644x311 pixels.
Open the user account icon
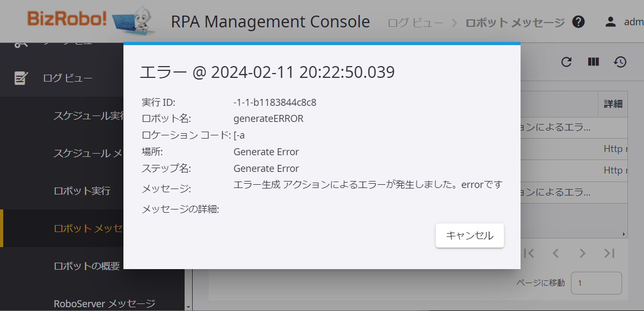[x=610, y=22]
